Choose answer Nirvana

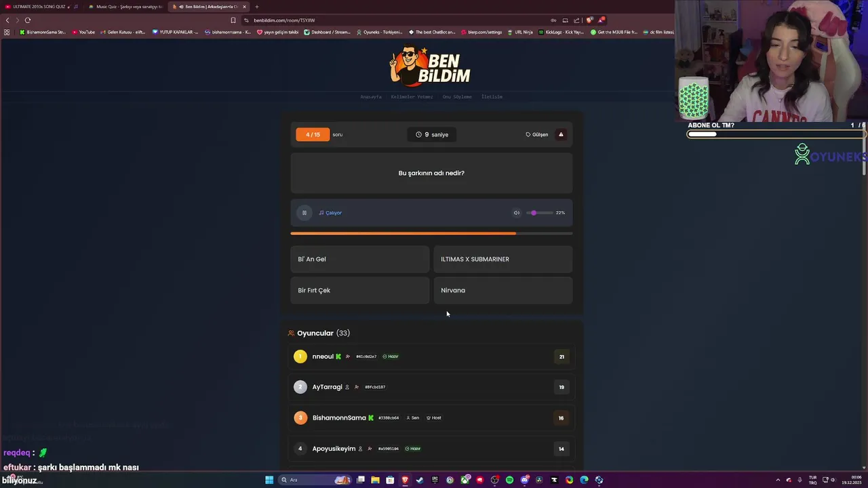(503, 290)
